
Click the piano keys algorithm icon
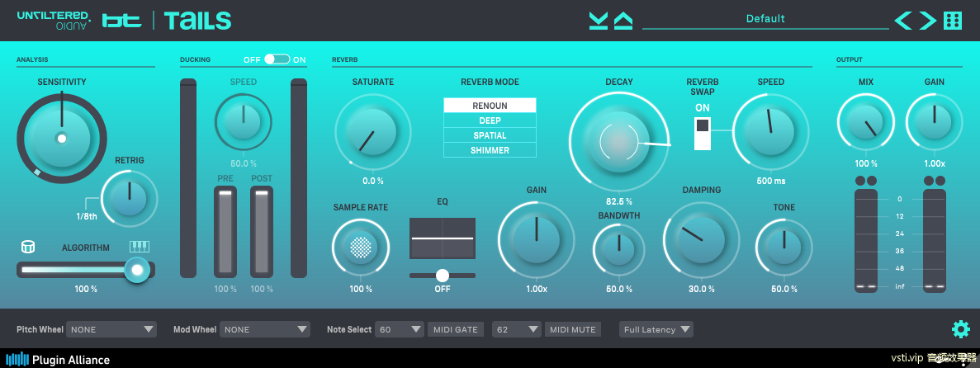pos(139,247)
